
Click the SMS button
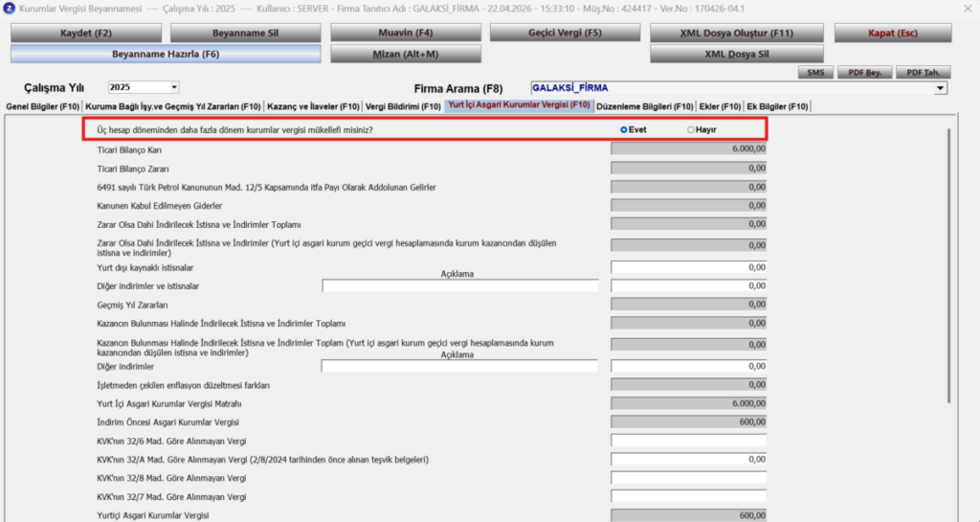815,73
